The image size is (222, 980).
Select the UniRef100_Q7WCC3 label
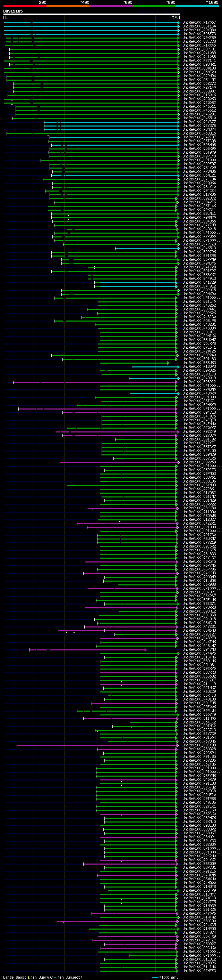tap(199, 898)
